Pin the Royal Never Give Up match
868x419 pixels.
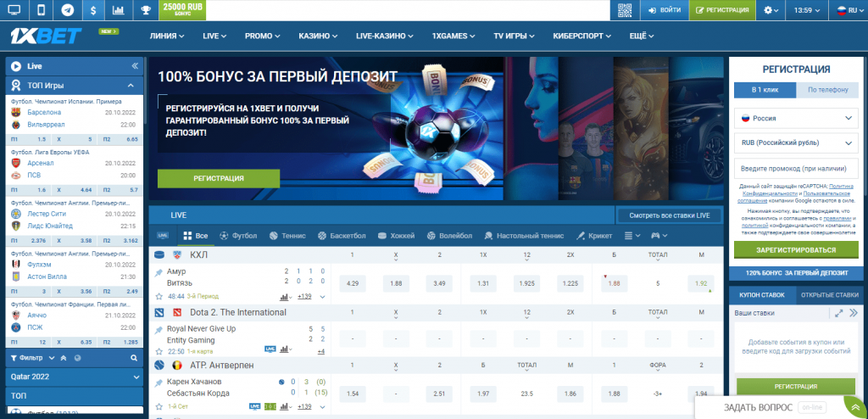tap(159, 328)
